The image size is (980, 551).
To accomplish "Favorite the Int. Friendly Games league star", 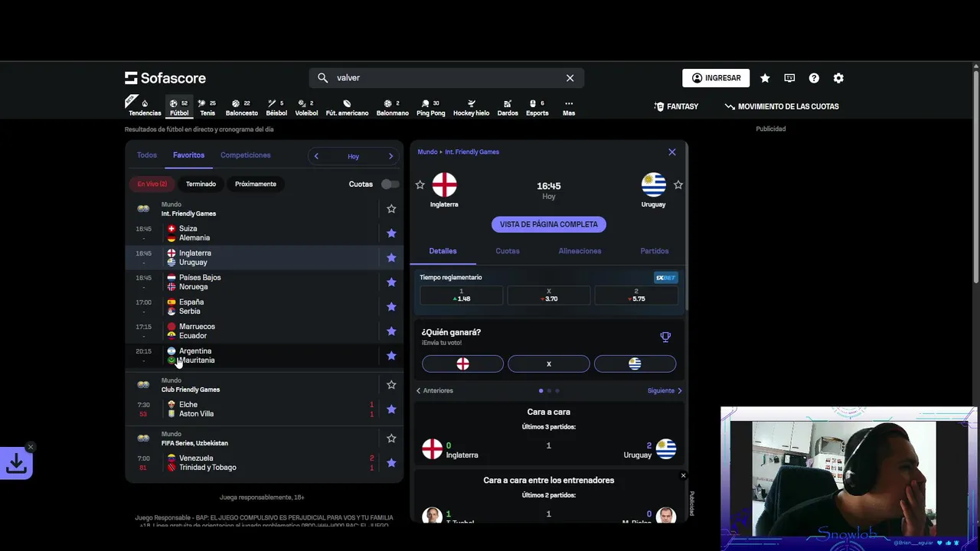I will [x=391, y=209].
